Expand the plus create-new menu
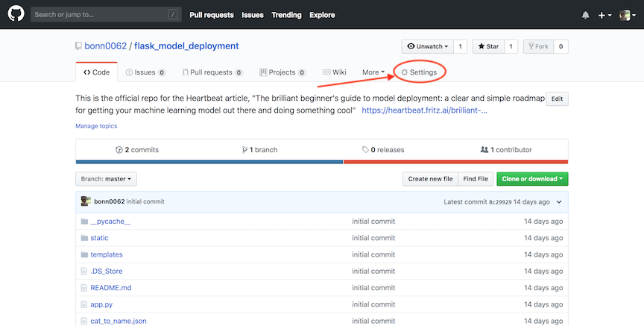The height and width of the screenshot is (326, 644). tap(604, 15)
